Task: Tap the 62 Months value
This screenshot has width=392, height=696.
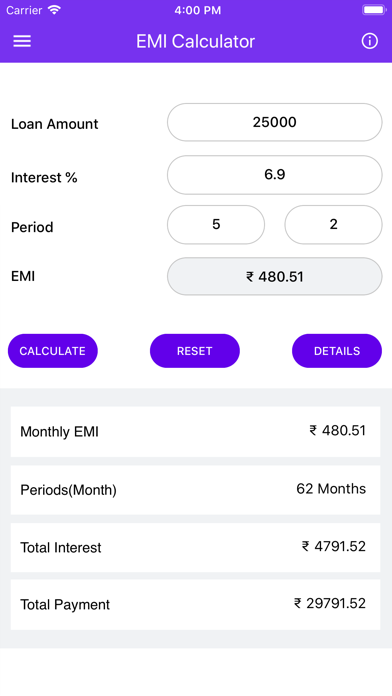Action: tap(331, 489)
